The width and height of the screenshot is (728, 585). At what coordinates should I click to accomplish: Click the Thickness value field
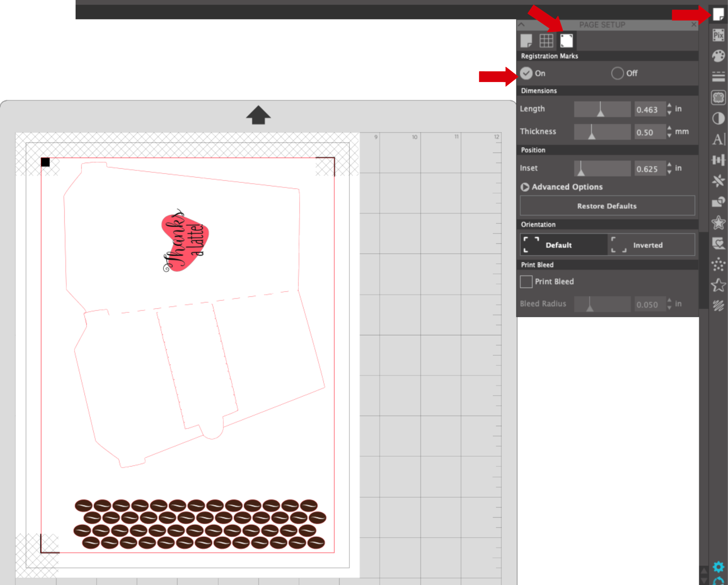pos(650,132)
